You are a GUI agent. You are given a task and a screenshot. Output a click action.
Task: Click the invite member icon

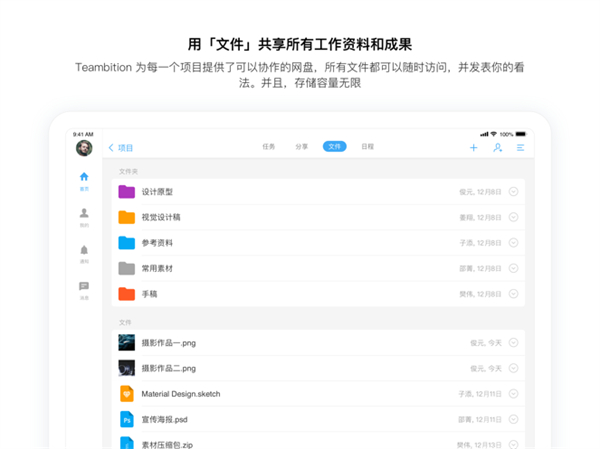coord(497,148)
